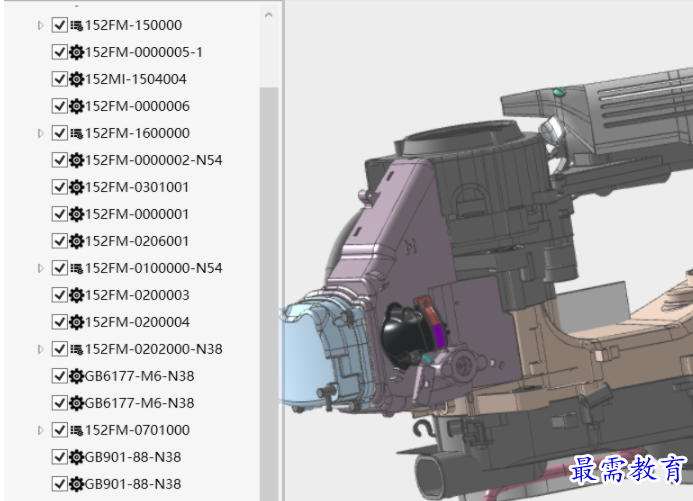This screenshot has width=693, height=501.
Task: Click the 152FM-150000 assembly name
Action: (x=133, y=26)
